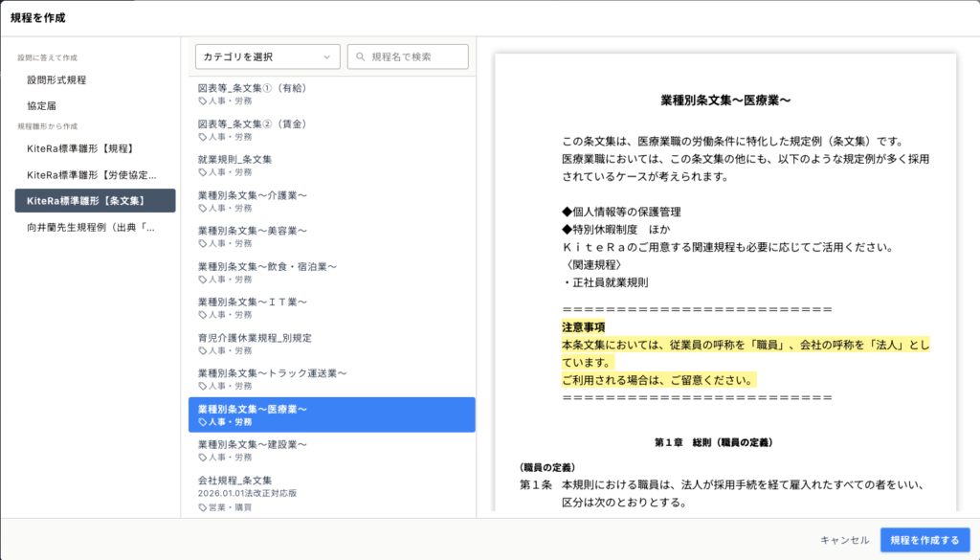
Task: Click the search magnifier icon
Action: 362,57
